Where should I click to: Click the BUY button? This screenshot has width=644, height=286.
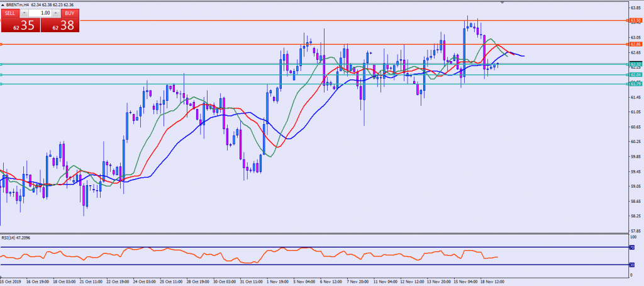pyautogui.click(x=69, y=13)
